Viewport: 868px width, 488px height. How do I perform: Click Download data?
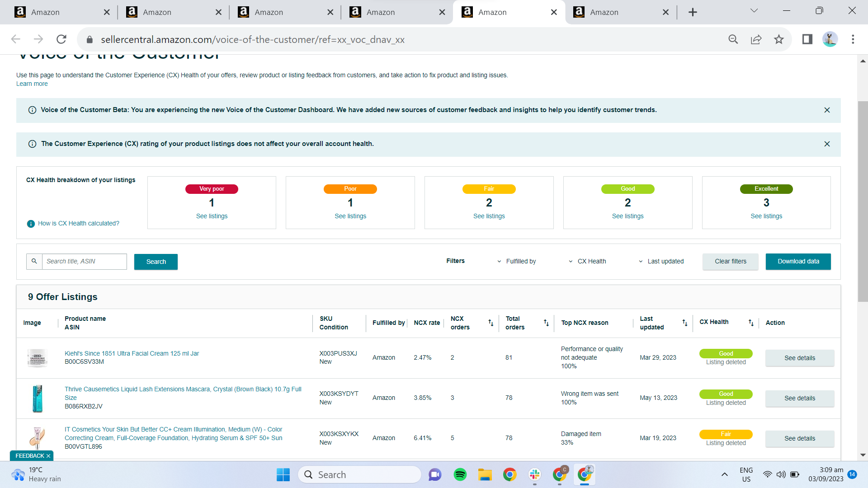click(798, 261)
